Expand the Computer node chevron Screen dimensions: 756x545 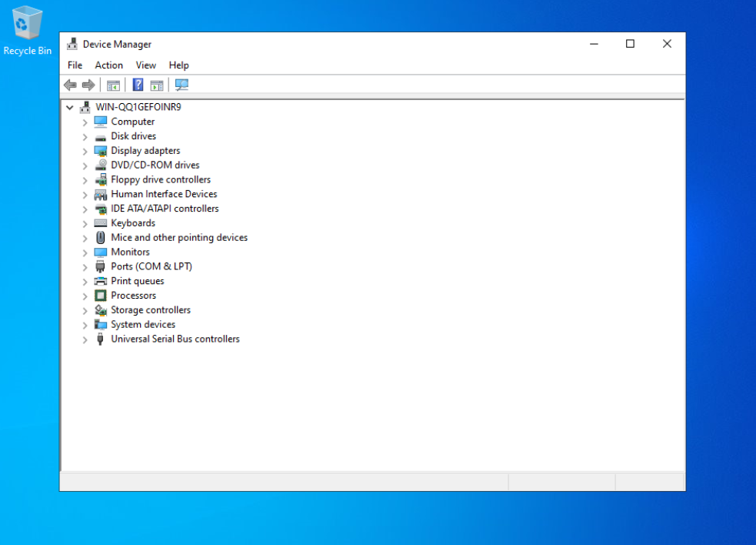(85, 122)
